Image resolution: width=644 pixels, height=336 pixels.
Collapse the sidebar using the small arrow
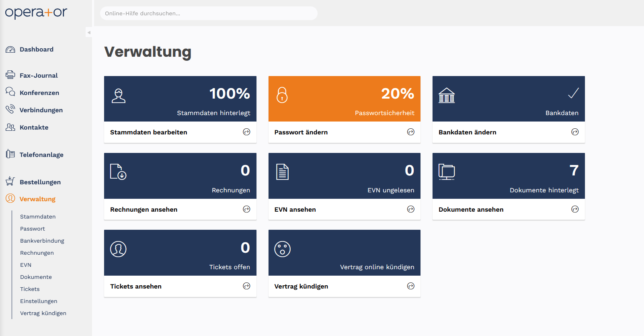coord(89,33)
